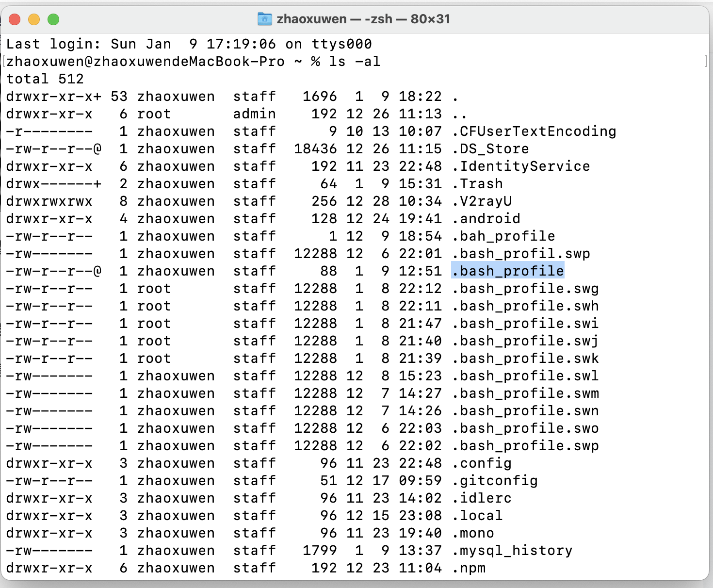Click the 'admin' group on the '..' row
This screenshot has width=713, height=588.
254,114
